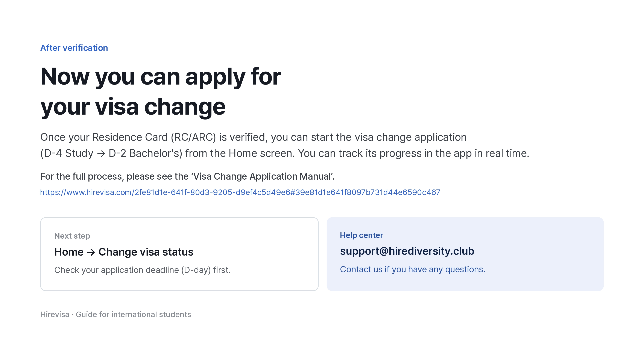
Task: Select the 'After verification' blue label
Action: click(74, 48)
